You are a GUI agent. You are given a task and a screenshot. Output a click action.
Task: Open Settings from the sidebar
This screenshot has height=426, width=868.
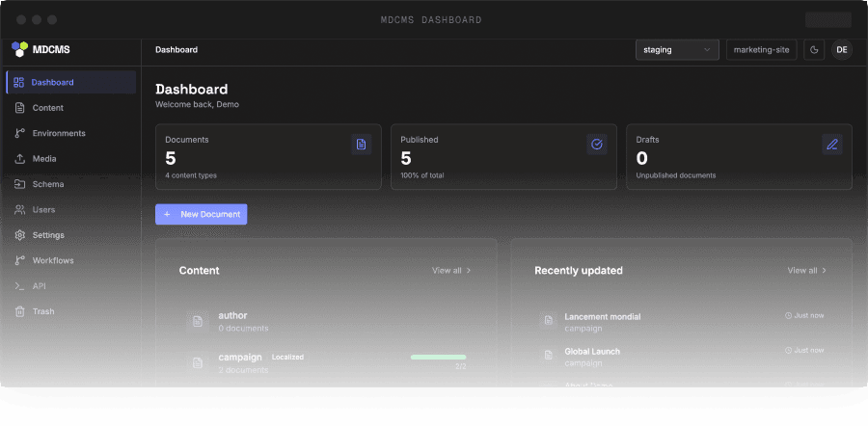coord(70,235)
